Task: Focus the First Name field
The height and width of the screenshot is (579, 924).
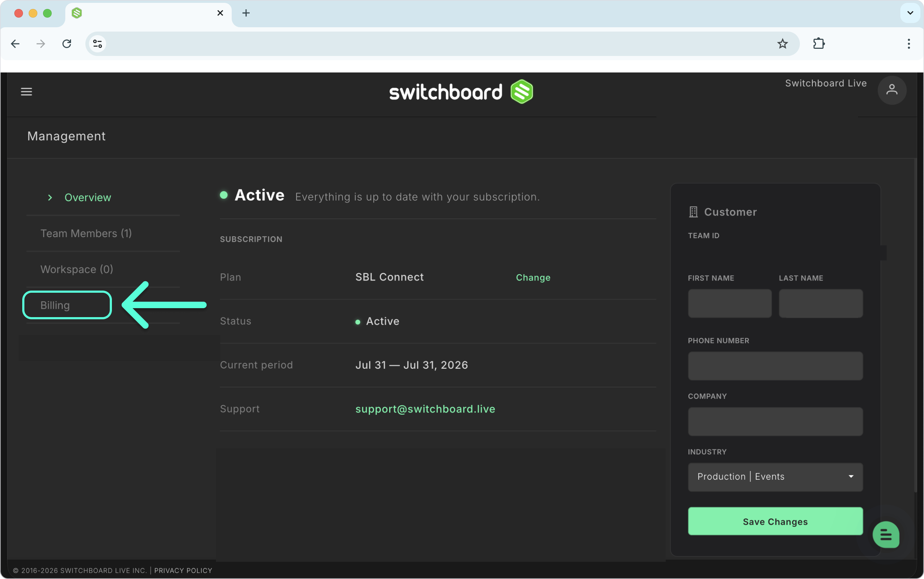Action: click(730, 303)
